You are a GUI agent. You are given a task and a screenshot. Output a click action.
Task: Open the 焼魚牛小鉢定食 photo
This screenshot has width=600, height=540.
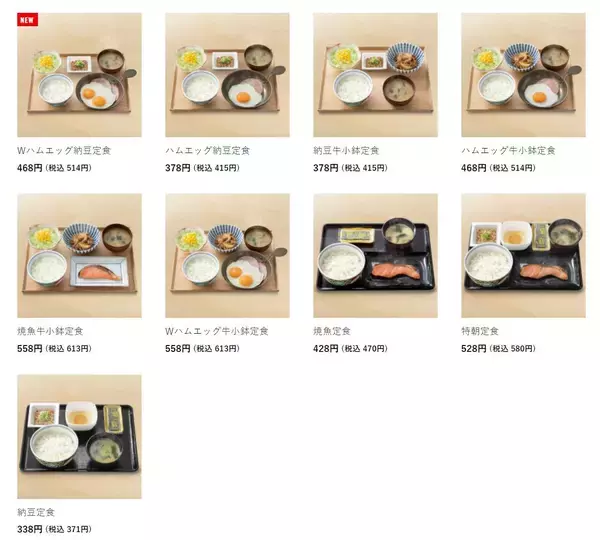pyautogui.click(x=79, y=256)
